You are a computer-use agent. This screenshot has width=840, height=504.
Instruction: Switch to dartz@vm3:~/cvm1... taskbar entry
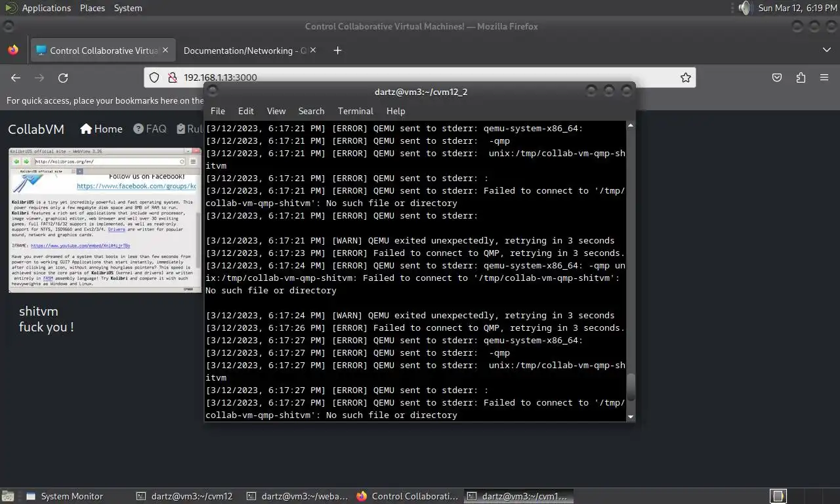point(518,496)
